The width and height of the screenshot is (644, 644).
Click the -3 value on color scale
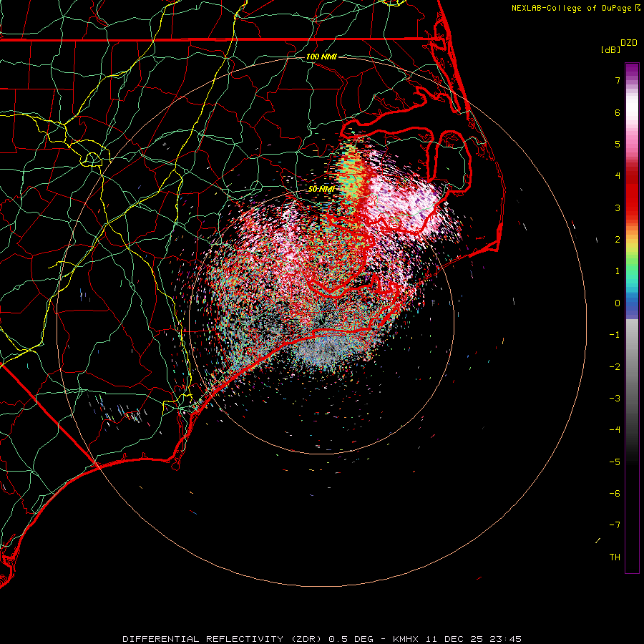[x=615, y=399]
